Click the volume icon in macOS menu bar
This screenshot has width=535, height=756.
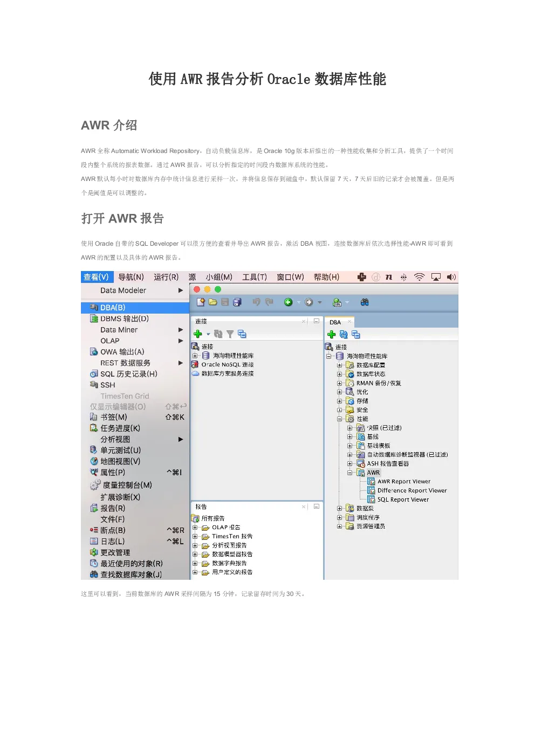click(451, 277)
